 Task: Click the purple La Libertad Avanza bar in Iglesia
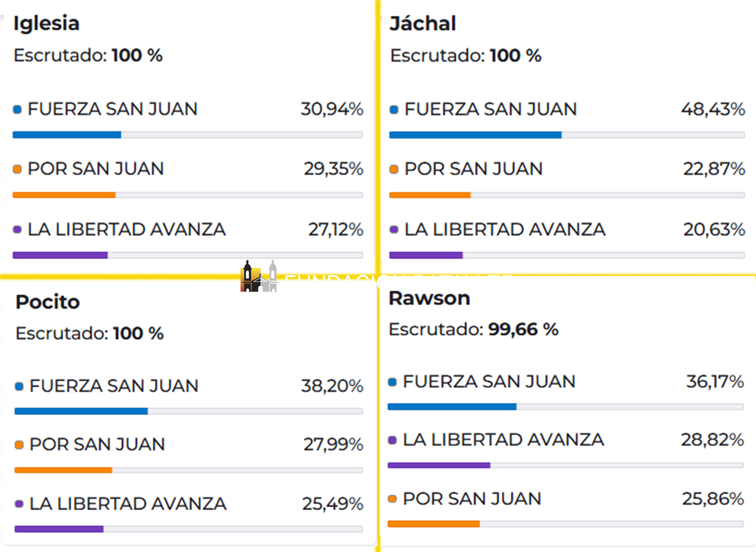[x=60, y=255]
